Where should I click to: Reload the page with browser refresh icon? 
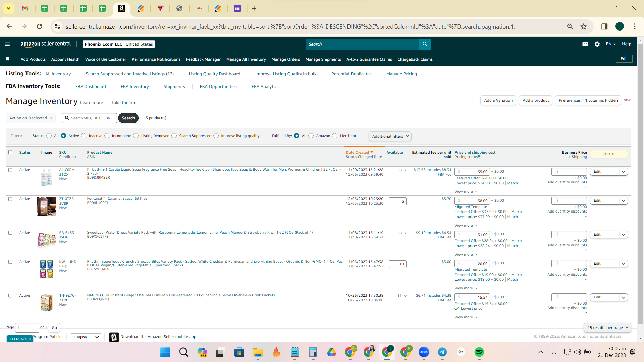39,26
